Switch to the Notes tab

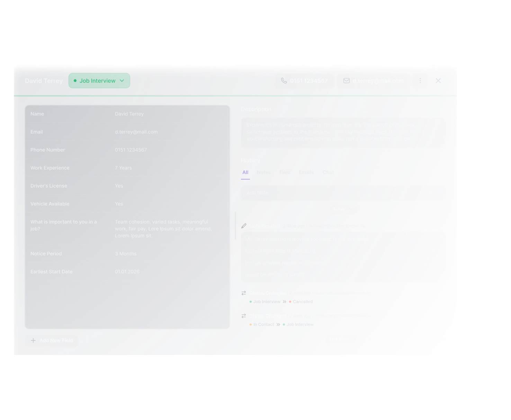[264, 172]
